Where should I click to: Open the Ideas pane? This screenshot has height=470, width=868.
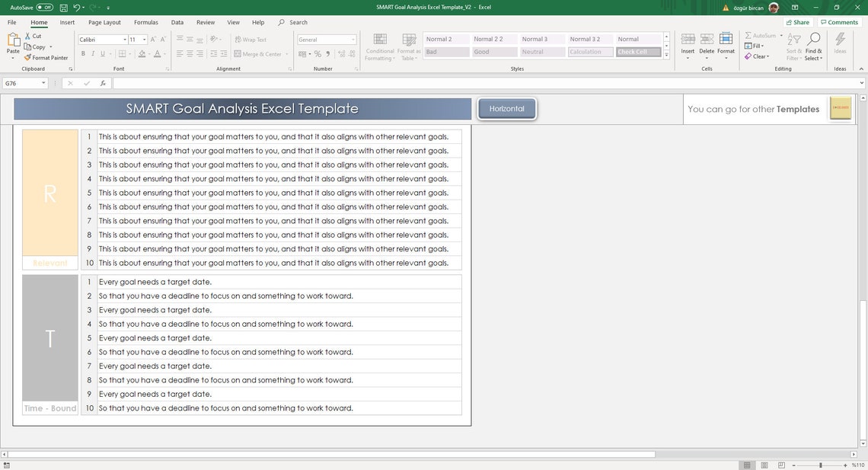[838, 46]
